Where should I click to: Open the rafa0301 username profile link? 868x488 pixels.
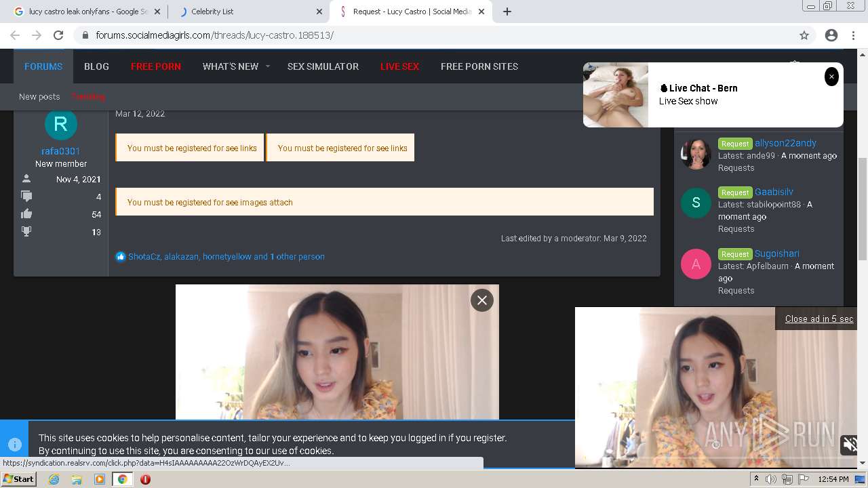tap(60, 151)
